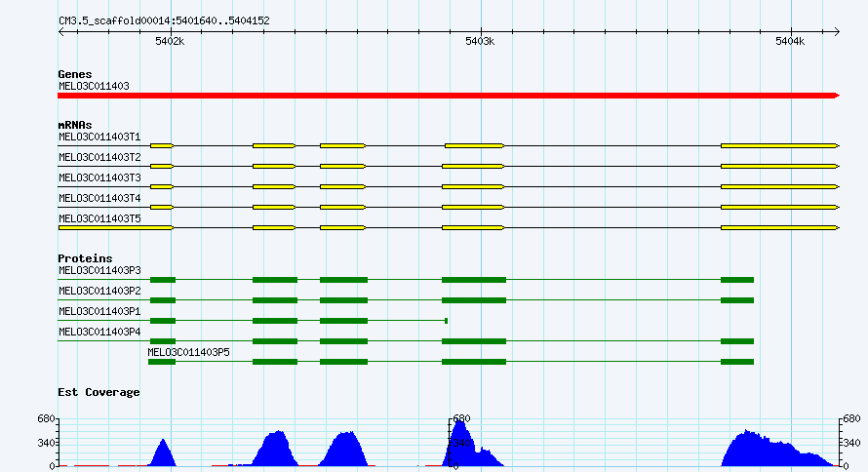Click the last yellow exon of MELO3C011403T1
This screenshot has width=868, height=472.
[x=779, y=145]
